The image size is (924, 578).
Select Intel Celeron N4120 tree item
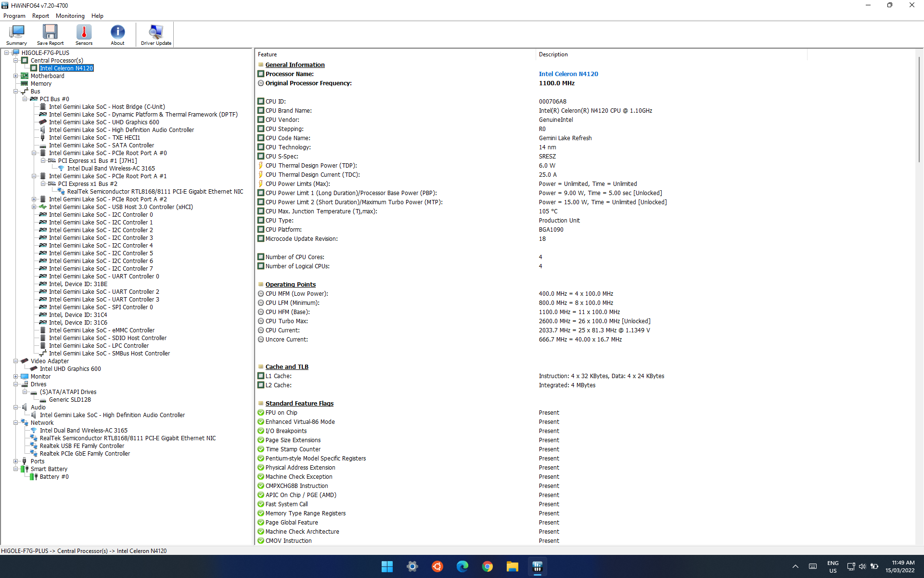(66, 68)
